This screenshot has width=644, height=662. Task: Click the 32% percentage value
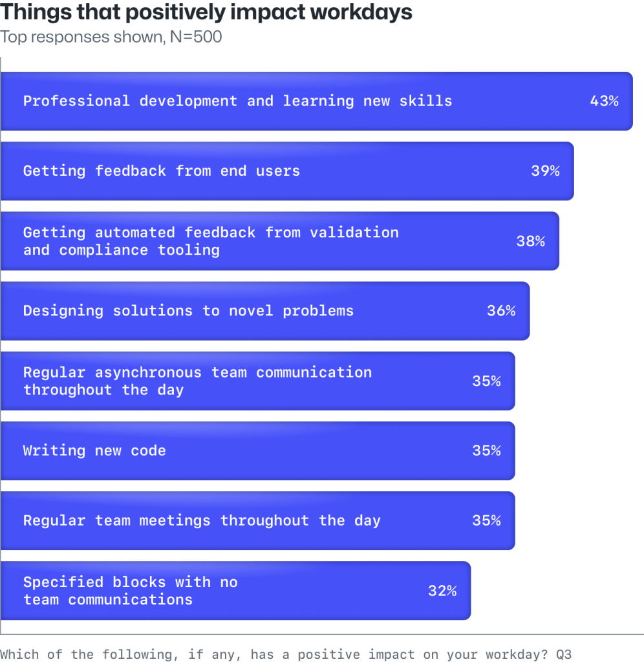tap(442, 590)
